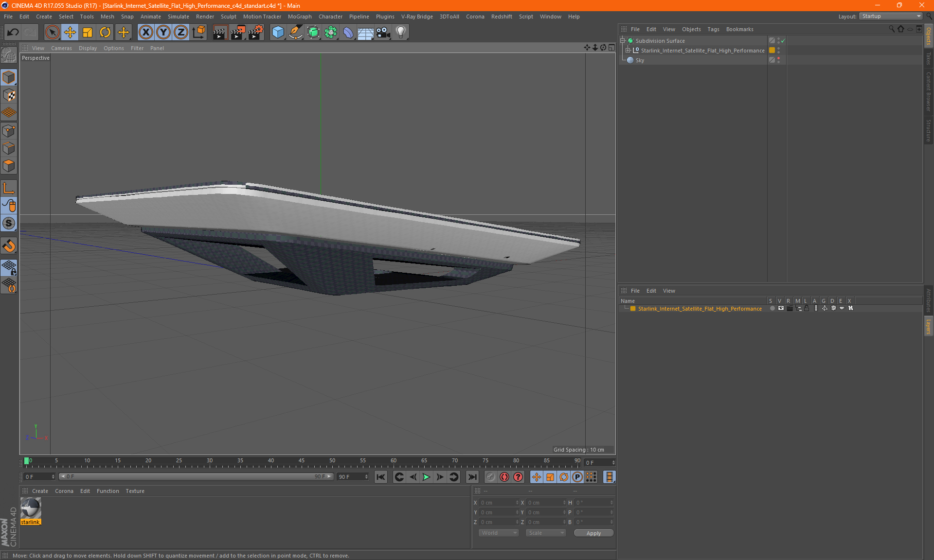Image resolution: width=934 pixels, height=560 pixels.
Task: Open material manager Texture menu
Action: pos(135,491)
